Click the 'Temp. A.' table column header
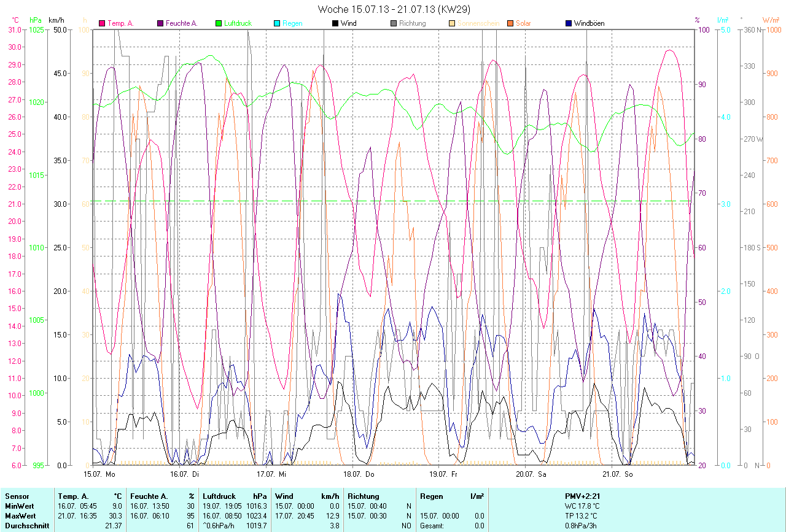Screen dimensions: 786x532 click(73, 496)
